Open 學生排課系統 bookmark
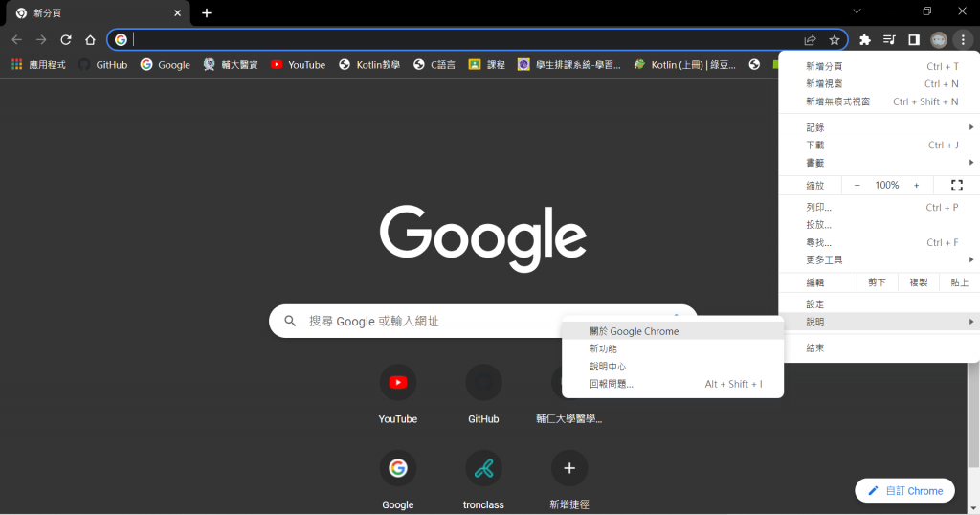Image resolution: width=980 pixels, height=515 pixels. coord(569,64)
